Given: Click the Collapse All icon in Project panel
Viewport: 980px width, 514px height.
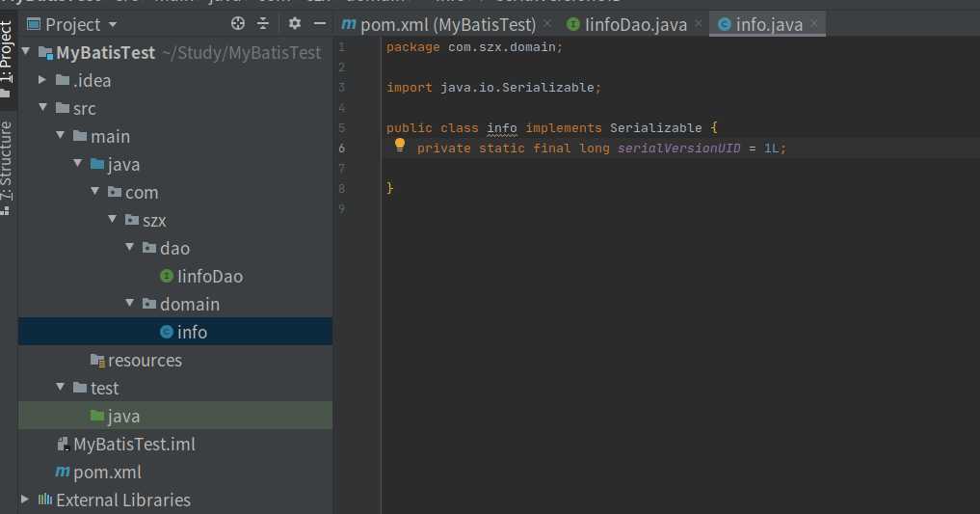Looking at the screenshot, I should [263, 24].
